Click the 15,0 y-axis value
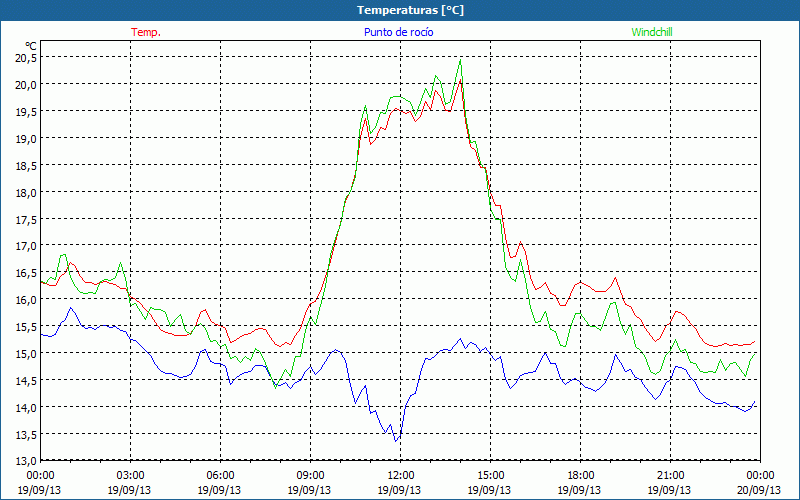 pyautogui.click(x=26, y=354)
